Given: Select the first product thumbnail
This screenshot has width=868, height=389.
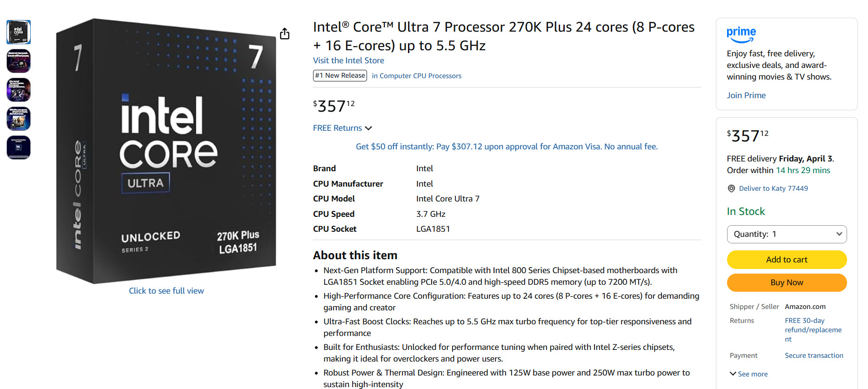Looking at the screenshot, I should point(18,32).
